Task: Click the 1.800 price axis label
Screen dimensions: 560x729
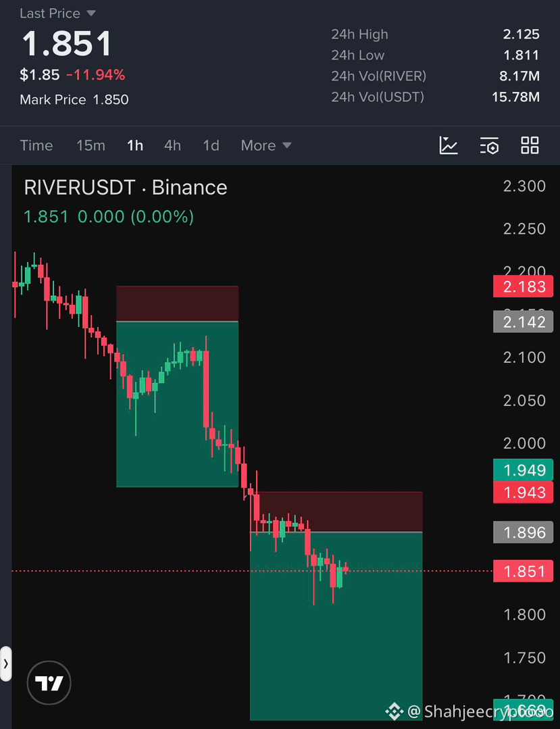Action: [x=524, y=615]
